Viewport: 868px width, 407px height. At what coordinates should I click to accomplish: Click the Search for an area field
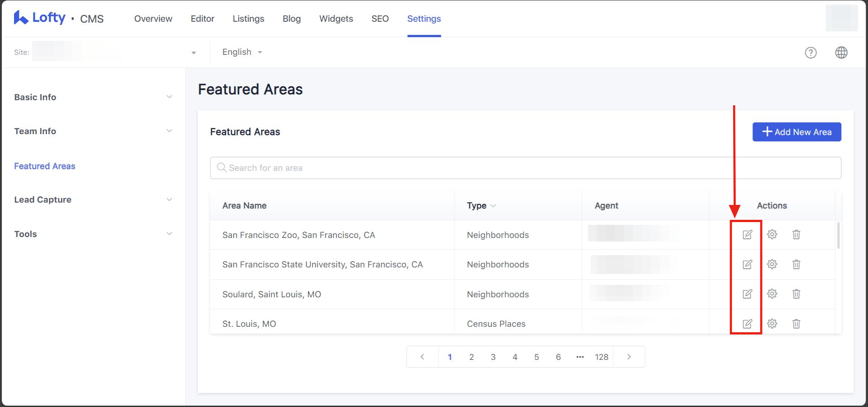525,168
